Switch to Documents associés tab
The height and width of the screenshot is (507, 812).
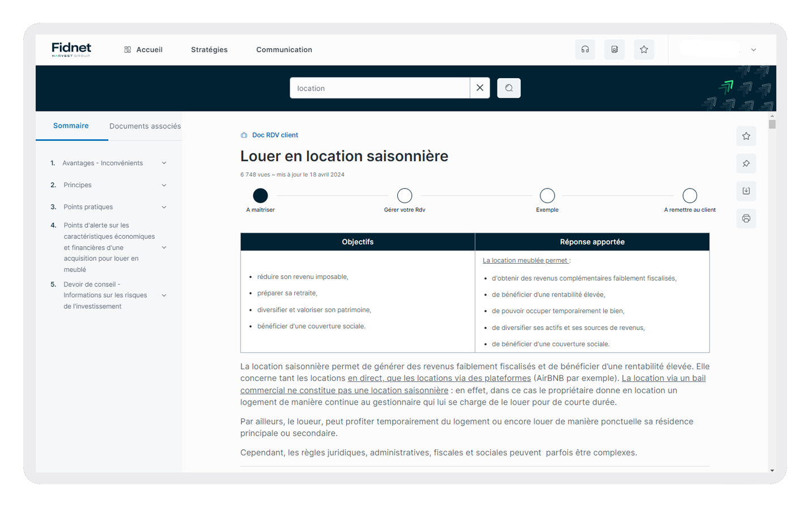(145, 126)
